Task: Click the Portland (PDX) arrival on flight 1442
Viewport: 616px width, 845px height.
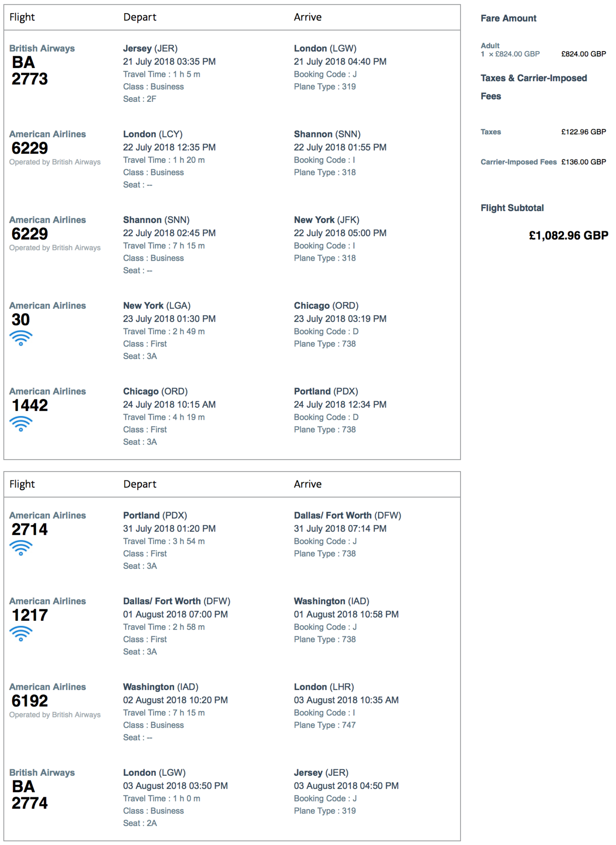Action: [x=326, y=391]
